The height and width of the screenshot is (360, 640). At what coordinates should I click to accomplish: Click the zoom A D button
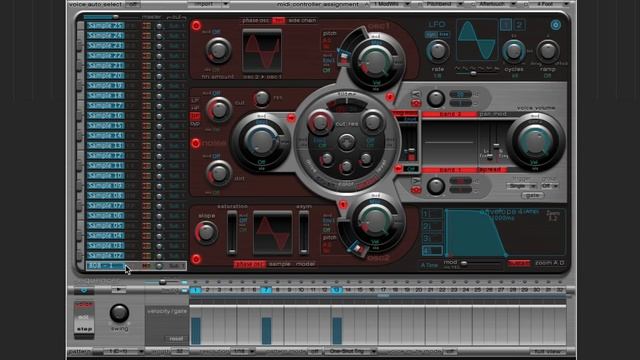550,263
